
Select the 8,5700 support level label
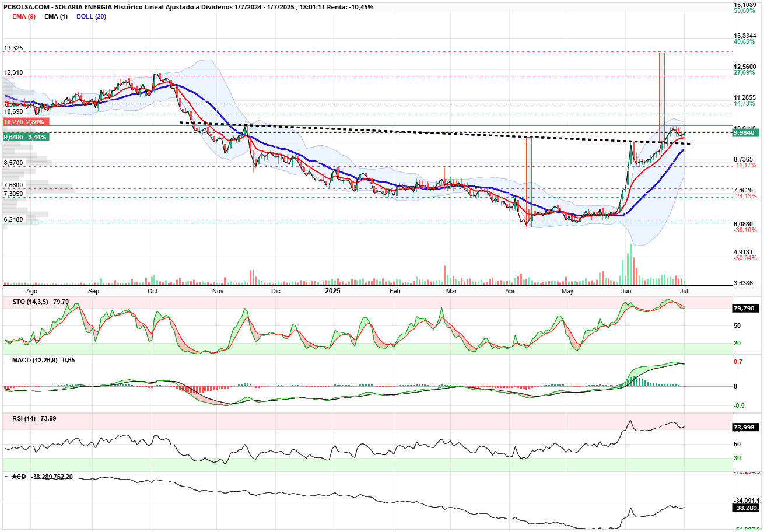click(x=13, y=163)
